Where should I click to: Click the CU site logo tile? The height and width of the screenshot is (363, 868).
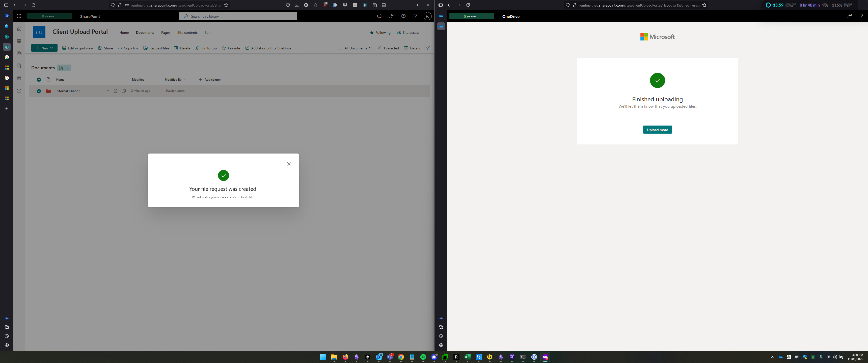tap(39, 32)
